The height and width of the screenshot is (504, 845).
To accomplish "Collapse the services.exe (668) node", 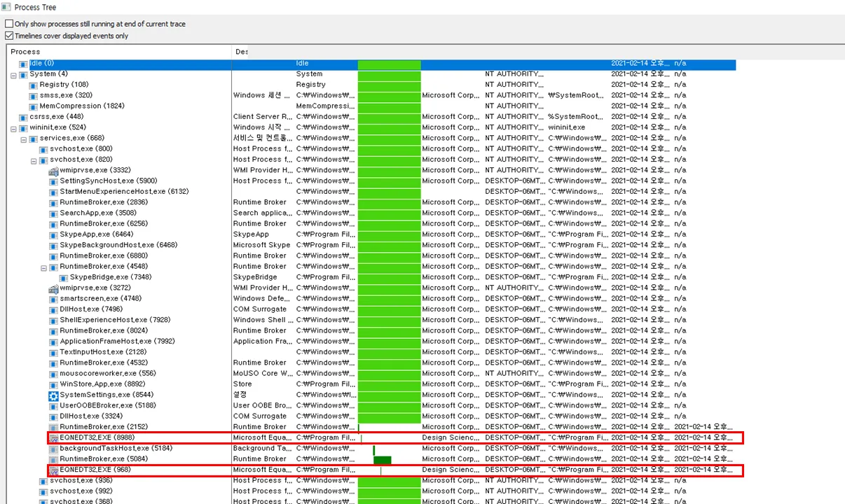I will click(23, 139).
